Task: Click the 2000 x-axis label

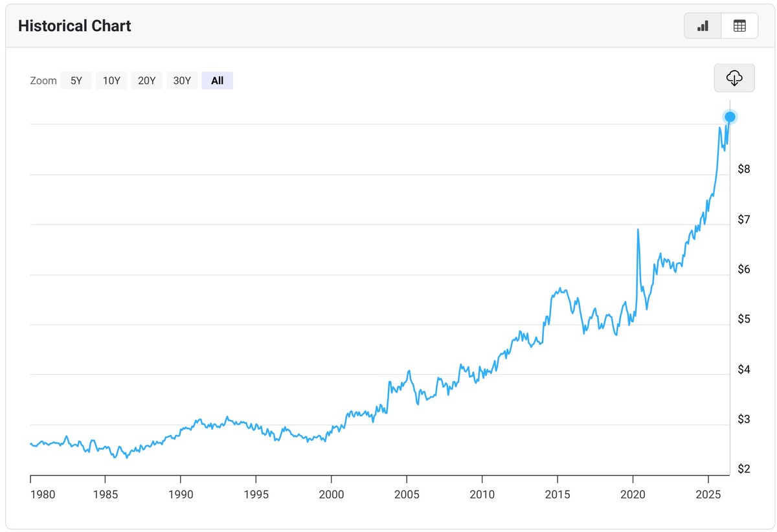Action: click(331, 495)
